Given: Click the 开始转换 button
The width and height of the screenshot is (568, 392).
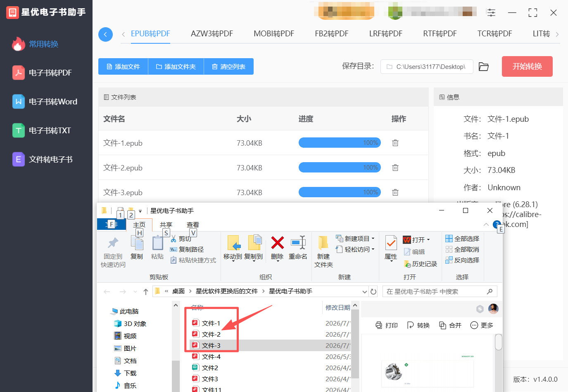Looking at the screenshot, I should [x=527, y=66].
